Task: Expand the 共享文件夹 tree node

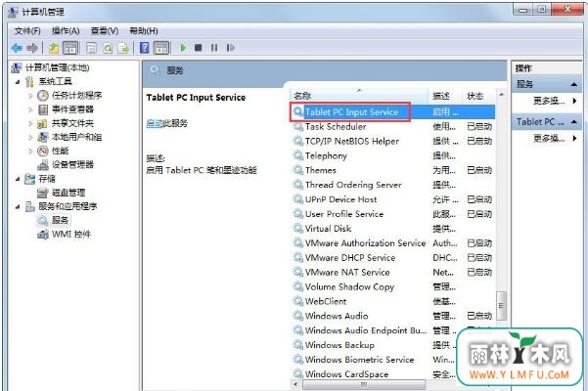Action: (30, 123)
